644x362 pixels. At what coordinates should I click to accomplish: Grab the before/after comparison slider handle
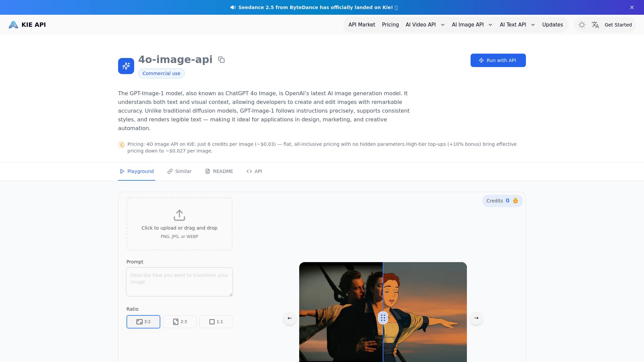(383, 318)
